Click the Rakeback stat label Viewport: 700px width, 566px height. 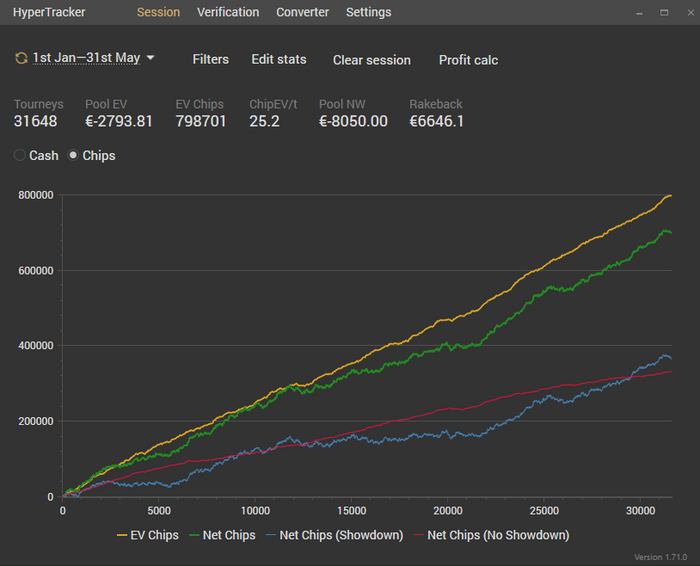pos(436,104)
